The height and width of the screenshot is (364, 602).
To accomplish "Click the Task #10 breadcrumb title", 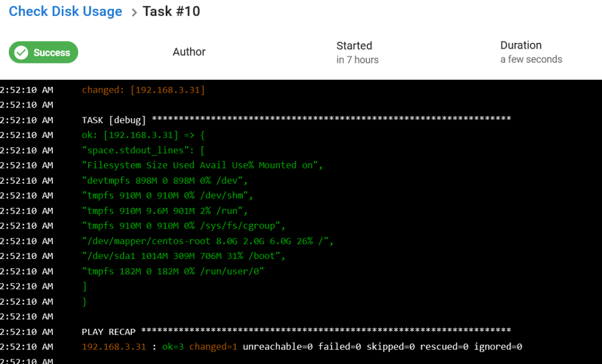I will (x=171, y=12).
